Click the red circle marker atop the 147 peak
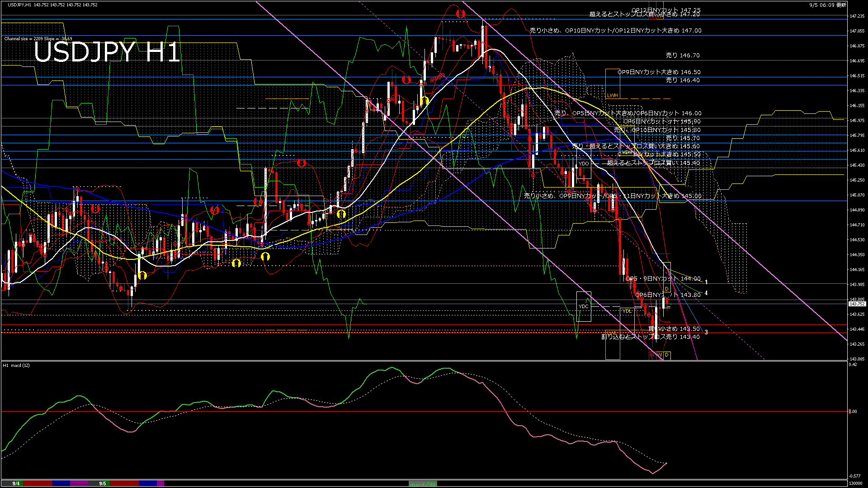The width and height of the screenshot is (868, 488). point(460,14)
